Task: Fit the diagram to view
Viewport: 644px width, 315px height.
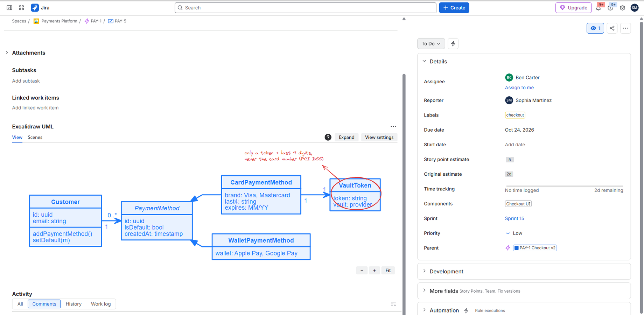Action: (x=388, y=271)
